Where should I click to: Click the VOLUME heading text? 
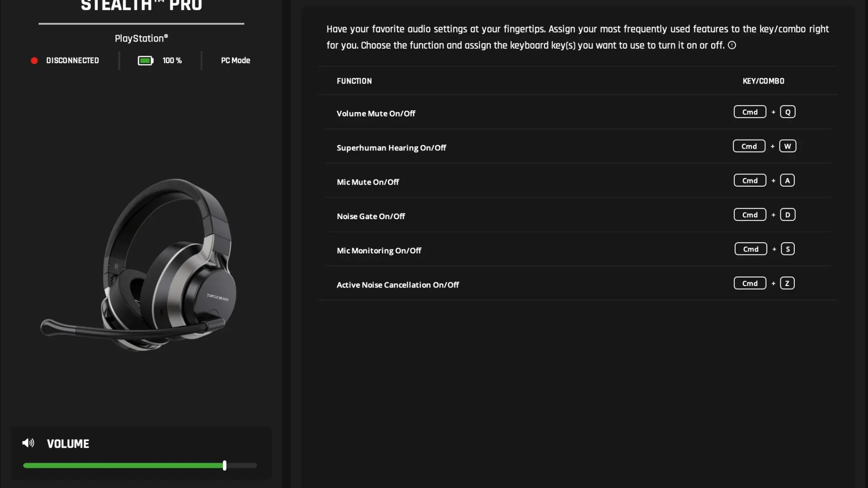coord(68,444)
